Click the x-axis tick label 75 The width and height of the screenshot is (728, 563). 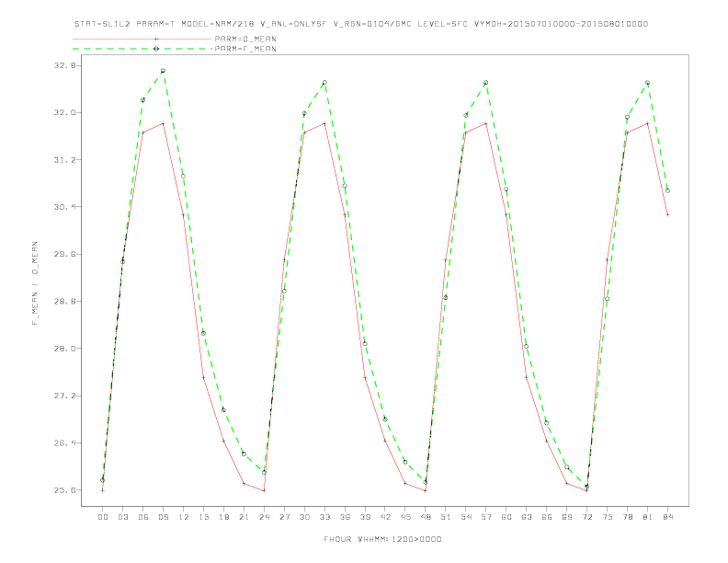coord(608,517)
